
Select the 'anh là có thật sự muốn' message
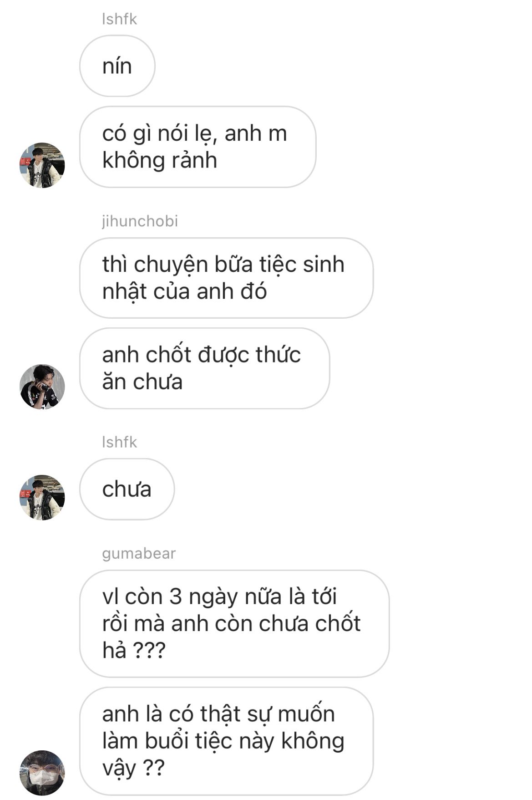[x=226, y=741]
